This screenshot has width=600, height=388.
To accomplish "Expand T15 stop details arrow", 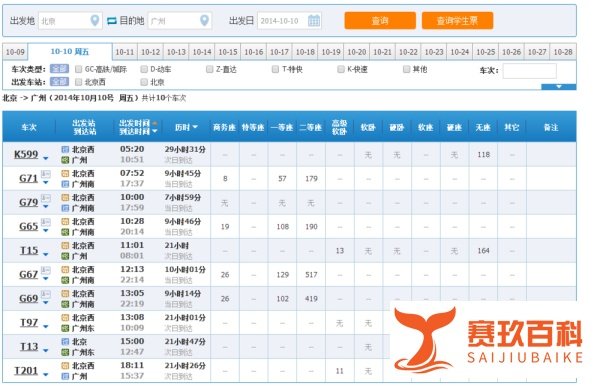I will (x=46, y=254).
